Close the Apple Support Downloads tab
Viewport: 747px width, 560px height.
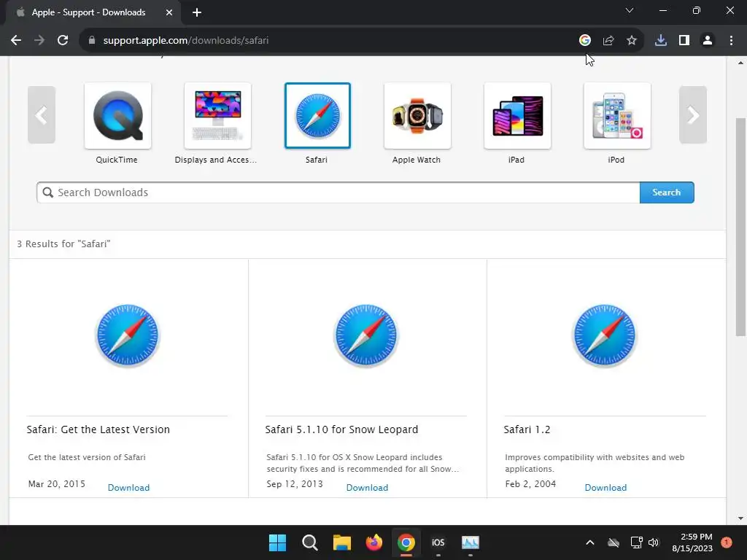(169, 12)
